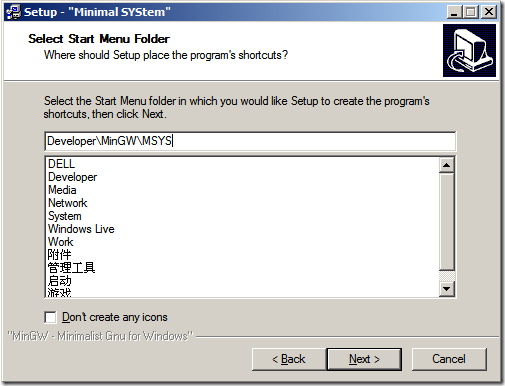The width and height of the screenshot is (505, 386).
Task: Click the folder list scroll up arrow
Action: click(447, 165)
